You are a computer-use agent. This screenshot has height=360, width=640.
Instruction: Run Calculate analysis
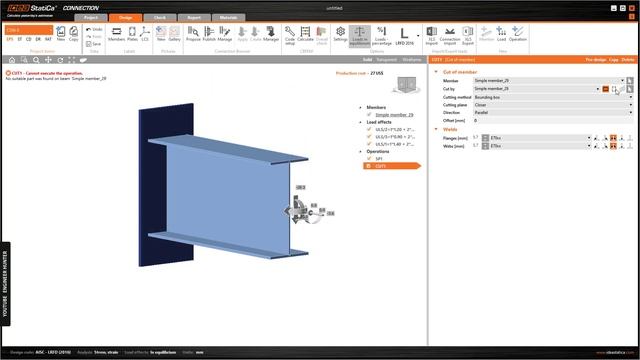click(x=305, y=34)
